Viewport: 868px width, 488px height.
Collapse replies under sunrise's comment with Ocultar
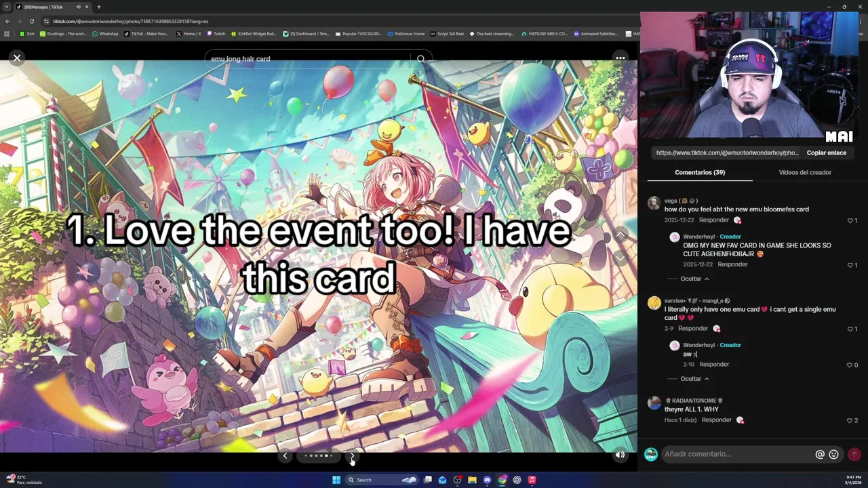(x=695, y=378)
